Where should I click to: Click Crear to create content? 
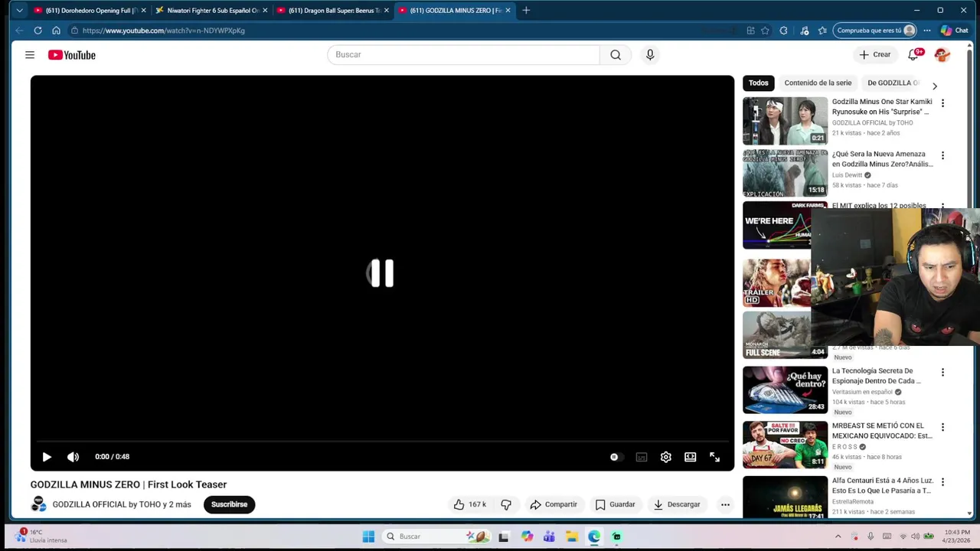pyautogui.click(x=875, y=54)
